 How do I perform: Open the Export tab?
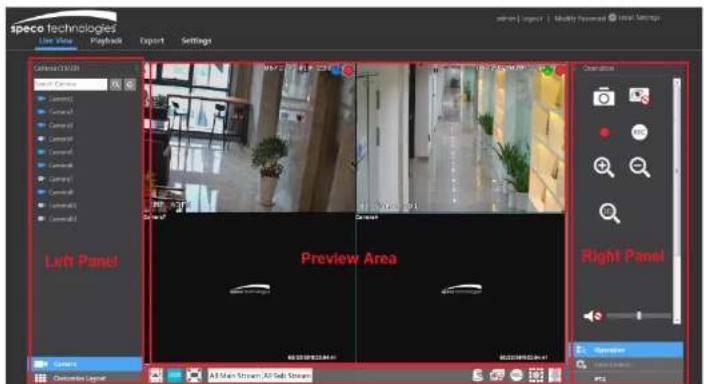point(152,41)
